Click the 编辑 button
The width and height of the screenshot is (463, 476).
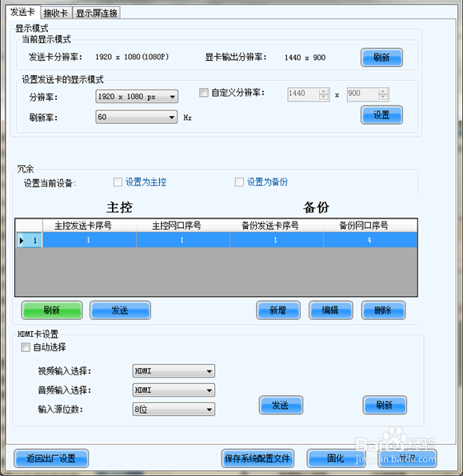click(x=331, y=310)
